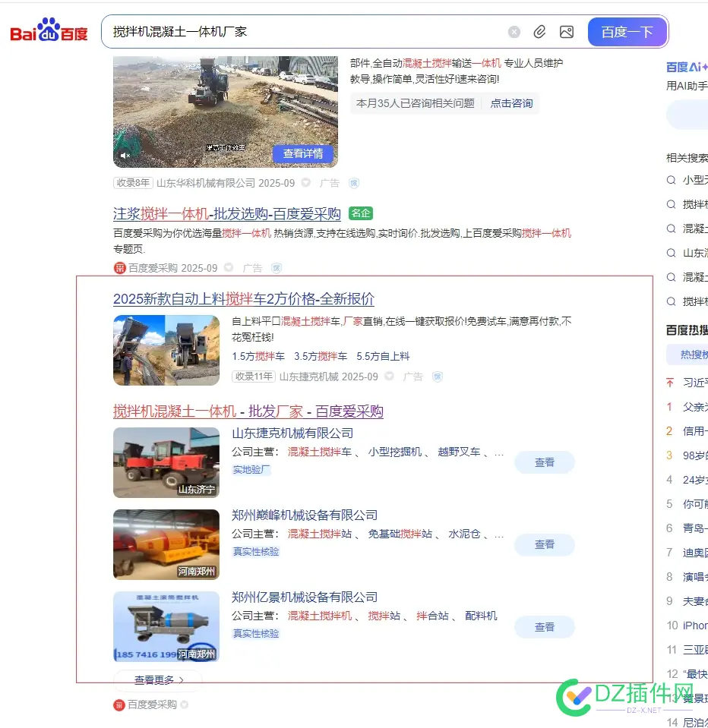Open image search via the camera icon
708x728 pixels.
tap(567, 31)
